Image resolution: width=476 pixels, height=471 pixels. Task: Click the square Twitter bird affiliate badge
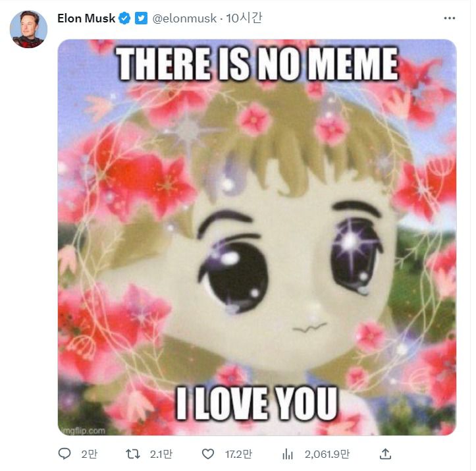click(141, 18)
